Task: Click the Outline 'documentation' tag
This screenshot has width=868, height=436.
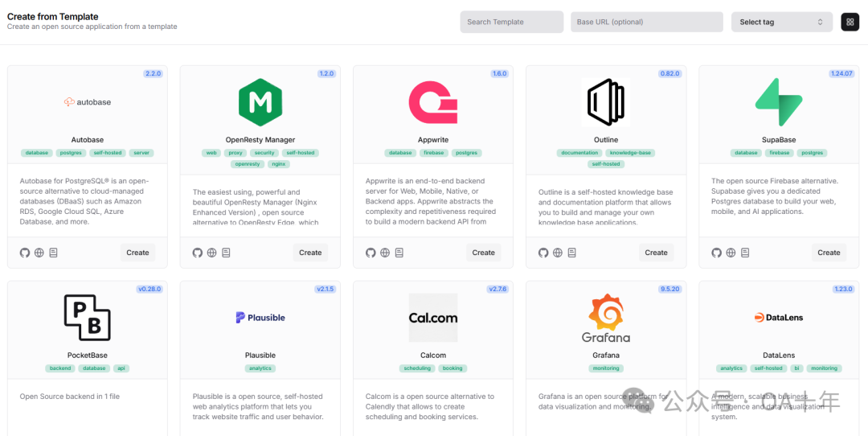Action: point(579,153)
